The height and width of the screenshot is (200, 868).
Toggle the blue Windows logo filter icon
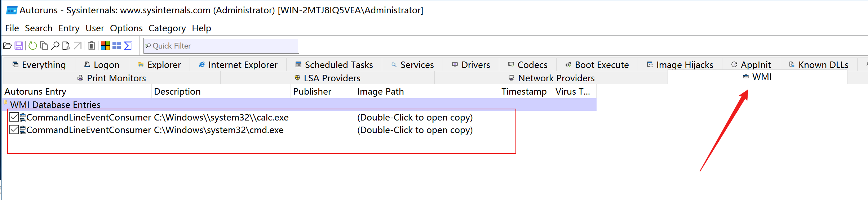(117, 46)
